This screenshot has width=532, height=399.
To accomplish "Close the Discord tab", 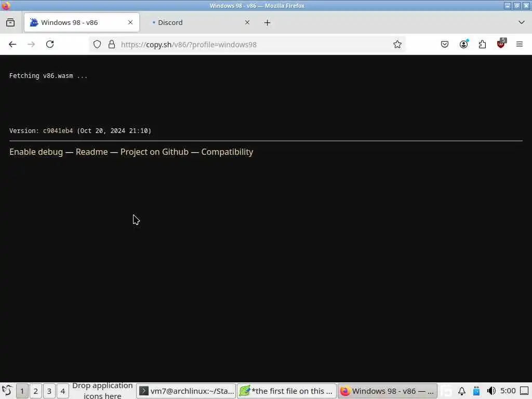I will tap(247, 22).
